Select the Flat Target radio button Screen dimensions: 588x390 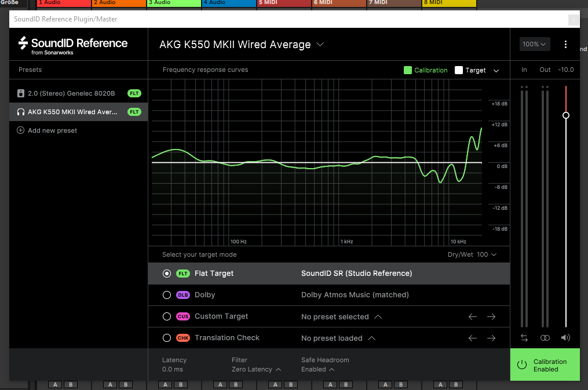(167, 274)
